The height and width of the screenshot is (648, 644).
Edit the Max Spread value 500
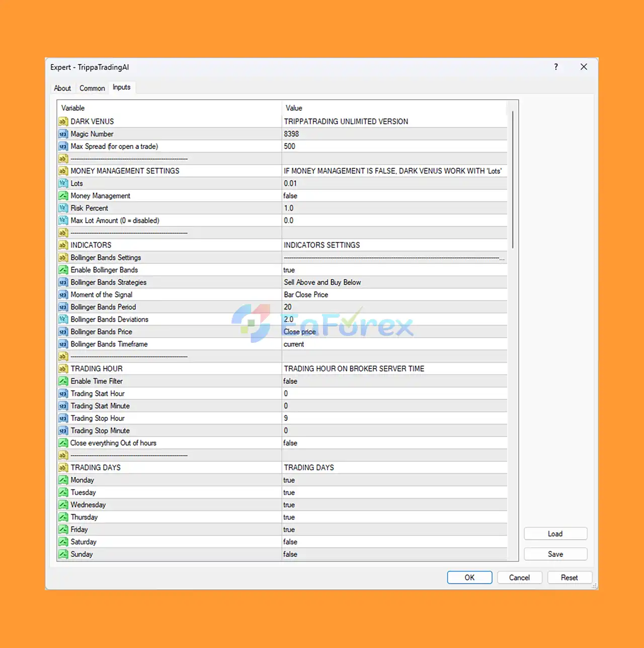pyautogui.click(x=394, y=146)
